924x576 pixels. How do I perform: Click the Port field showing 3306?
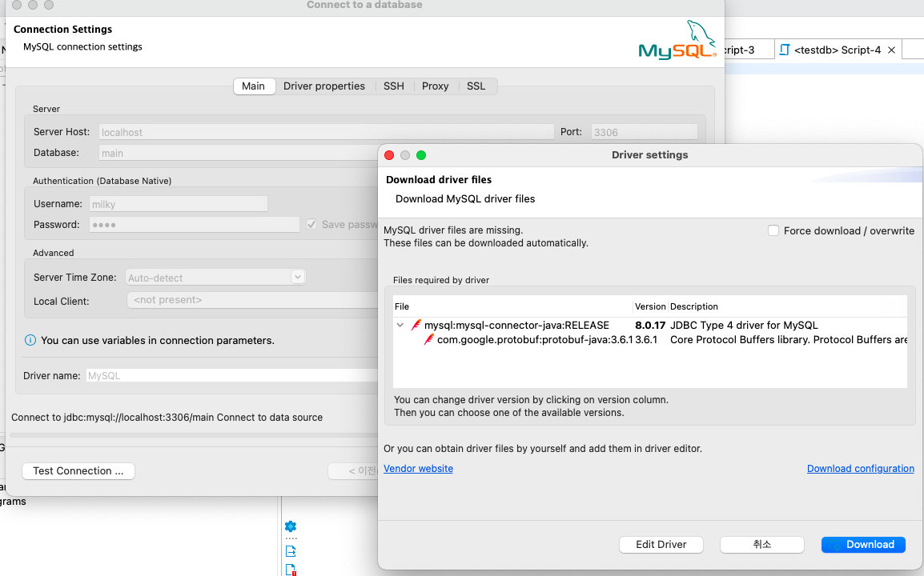644,132
